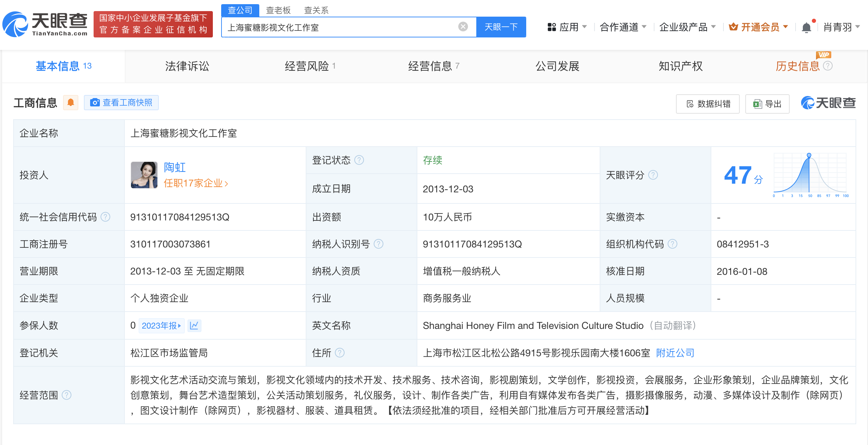Screen dimensions: 868x445
Task: Select the 查老板 search tab
Action: pyautogui.click(x=278, y=10)
